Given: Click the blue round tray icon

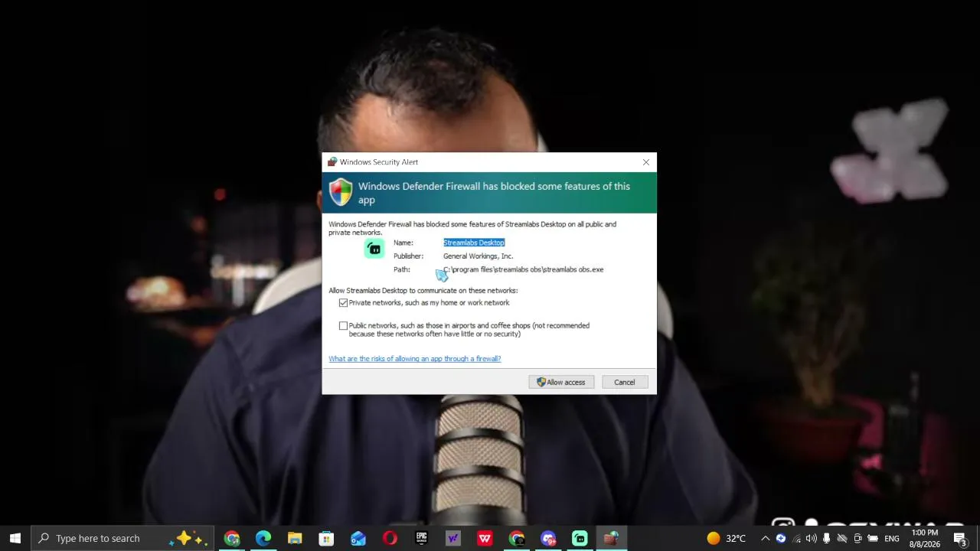Looking at the screenshot, I should [781, 538].
